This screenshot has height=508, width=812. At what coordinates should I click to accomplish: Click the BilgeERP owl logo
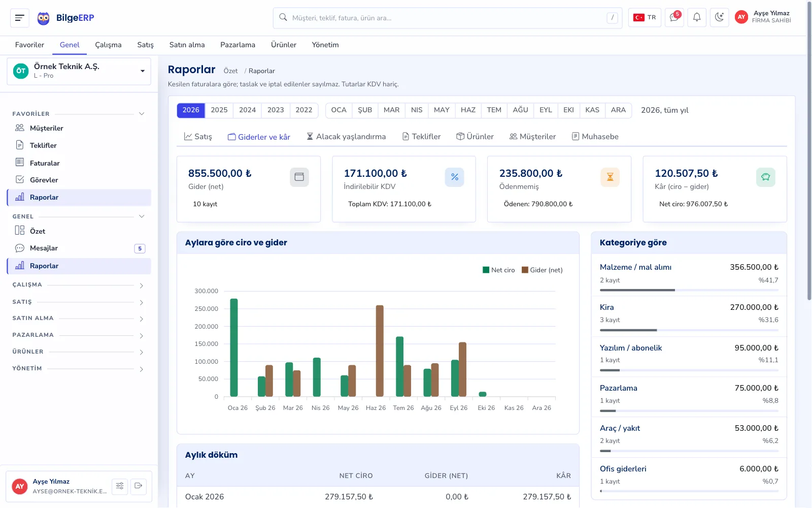coord(44,18)
